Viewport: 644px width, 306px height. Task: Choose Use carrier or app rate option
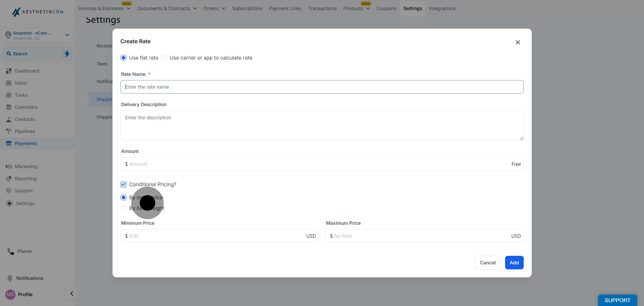click(164, 58)
